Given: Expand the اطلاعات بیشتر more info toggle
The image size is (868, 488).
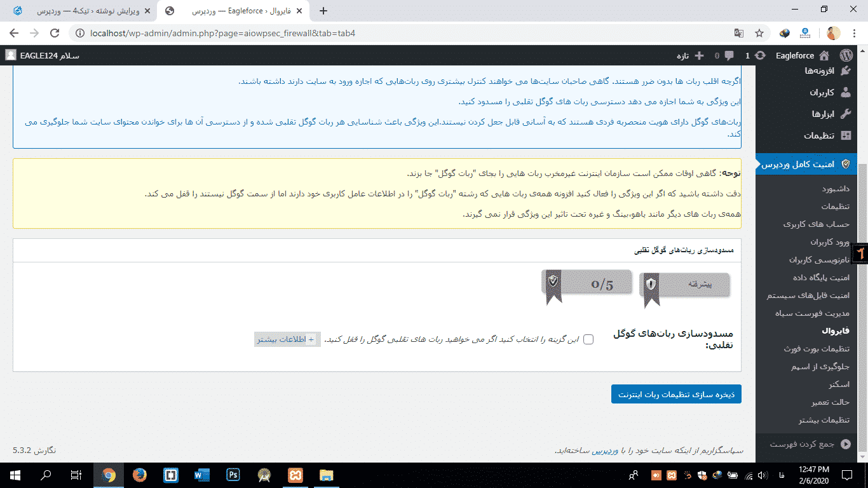Looking at the screenshot, I should coord(287,339).
